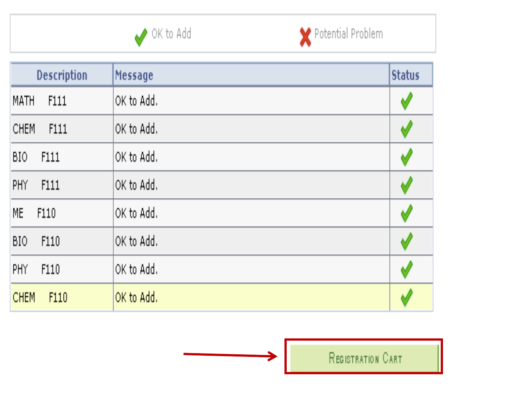The height and width of the screenshot is (399, 532).
Task: Click green checkmark for PHY F110
Action: pos(407,269)
